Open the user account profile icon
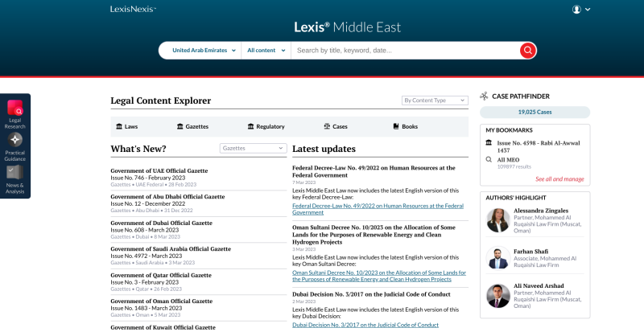 [576, 10]
